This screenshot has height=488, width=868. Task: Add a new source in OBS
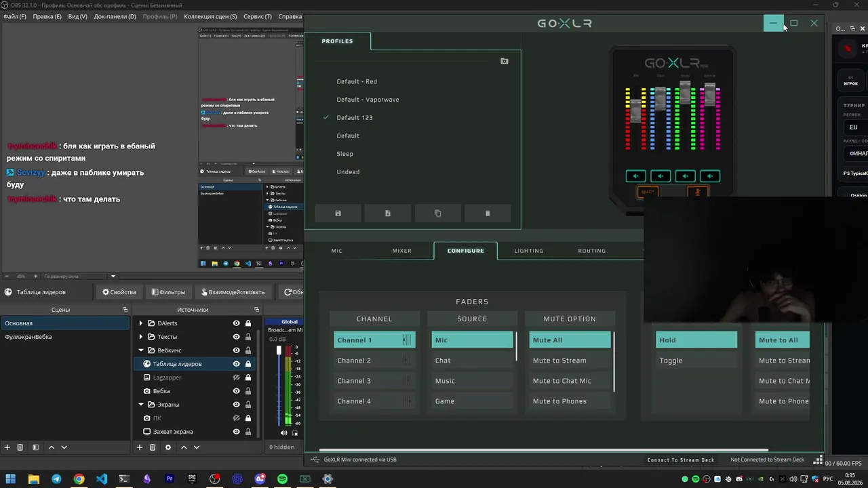tap(140, 447)
